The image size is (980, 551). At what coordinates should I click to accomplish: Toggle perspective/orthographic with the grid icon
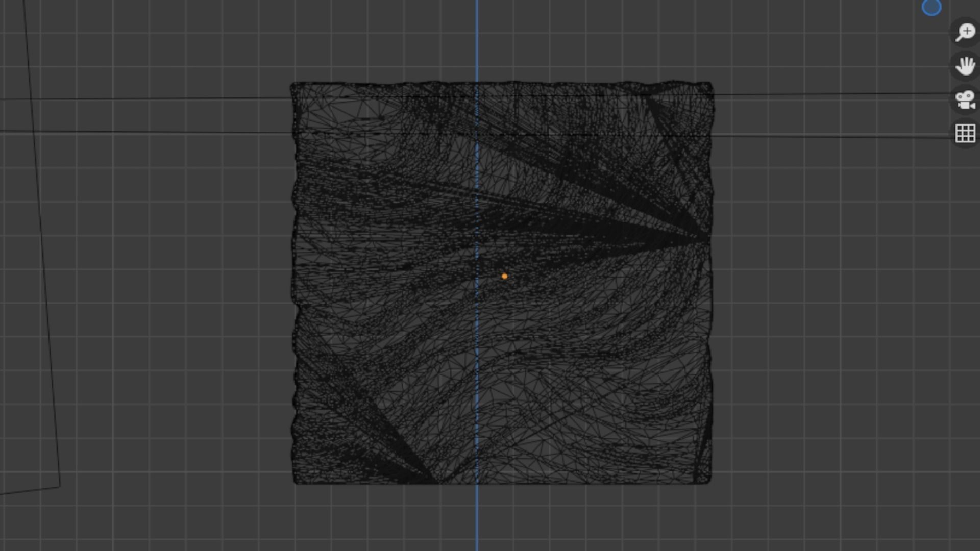pyautogui.click(x=965, y=134)
